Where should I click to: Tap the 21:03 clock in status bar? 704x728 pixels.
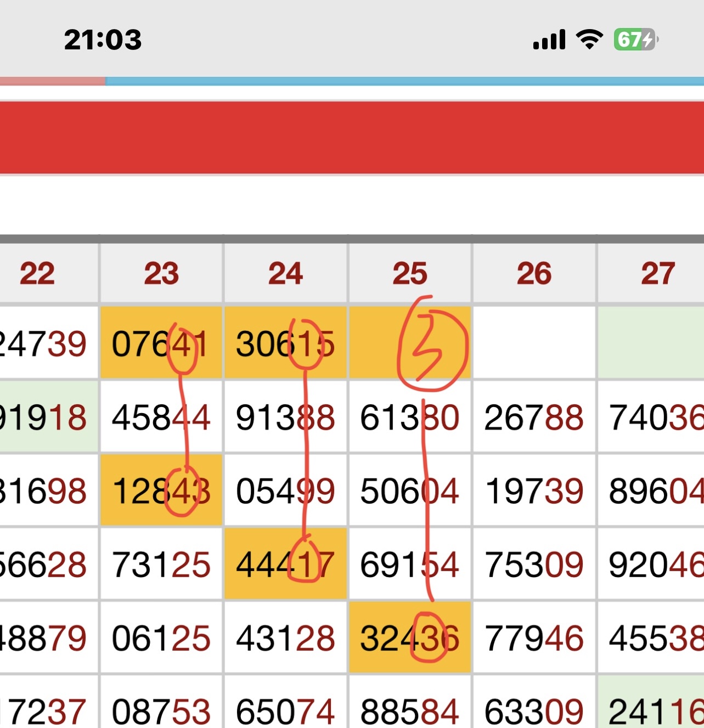pyautogui.click(x=103, y=40)
